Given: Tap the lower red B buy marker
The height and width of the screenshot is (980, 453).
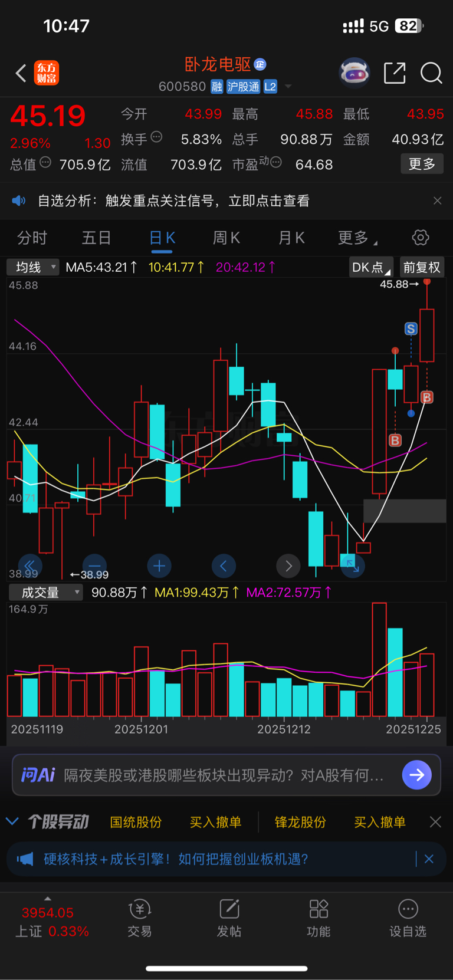Looking at the screenshot, I should [x=395, y=440].
